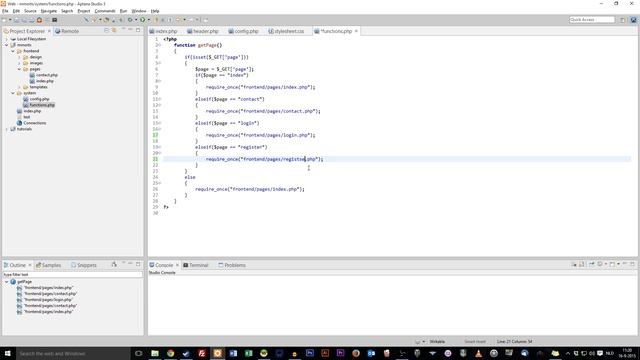The image size is (640, 360).
Task: Switch to the Remote view tab
Action: (x=67, y=31)
